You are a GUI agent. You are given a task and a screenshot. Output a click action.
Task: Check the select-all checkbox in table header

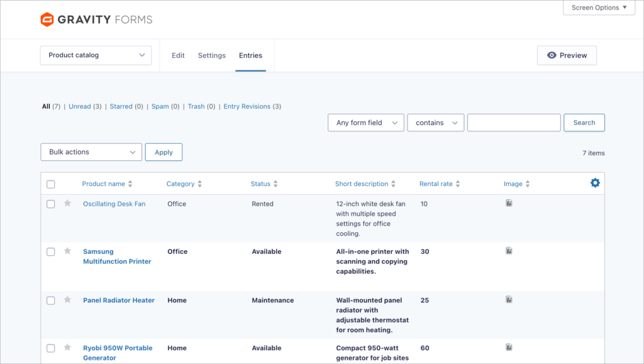[51, 183]
